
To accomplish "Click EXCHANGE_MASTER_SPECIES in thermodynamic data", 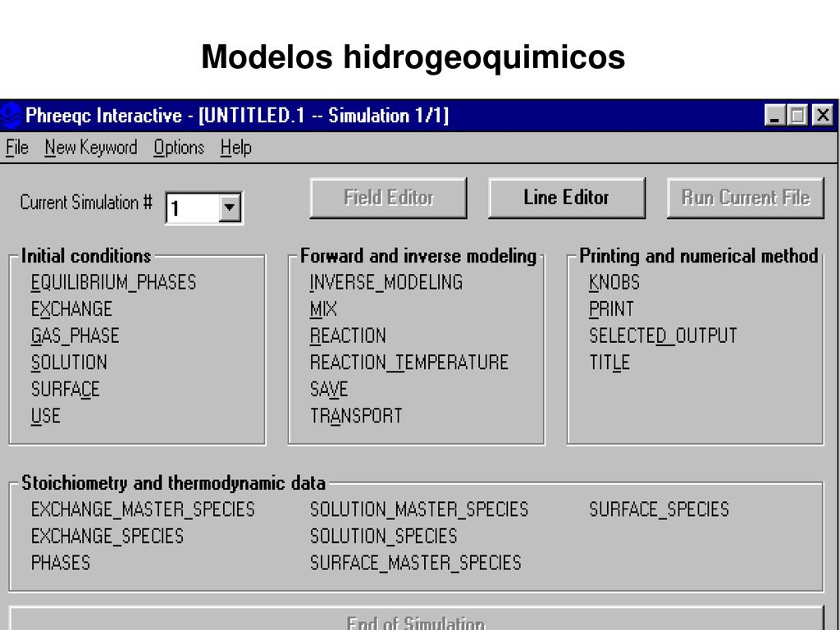I will point(143,509).
